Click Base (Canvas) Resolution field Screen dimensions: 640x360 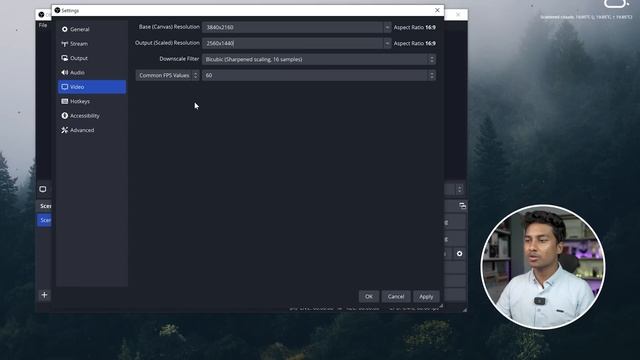(292, 27)
